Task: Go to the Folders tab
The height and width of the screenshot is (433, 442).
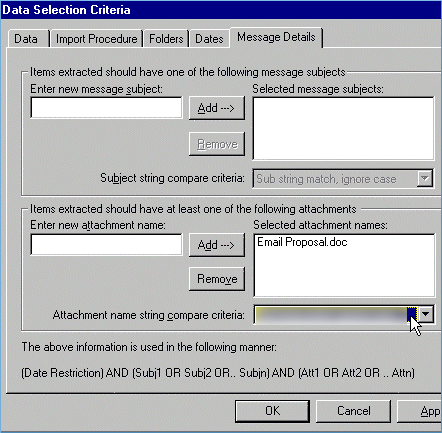Action: (166, 39)
